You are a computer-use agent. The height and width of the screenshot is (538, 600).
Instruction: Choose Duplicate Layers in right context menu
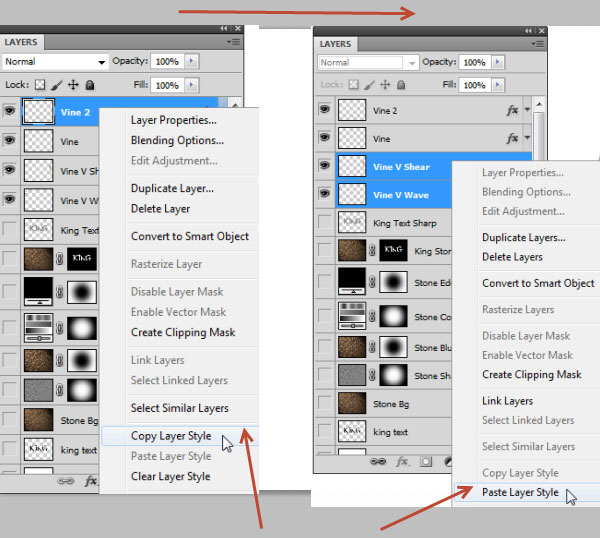(x=524, y=238)
